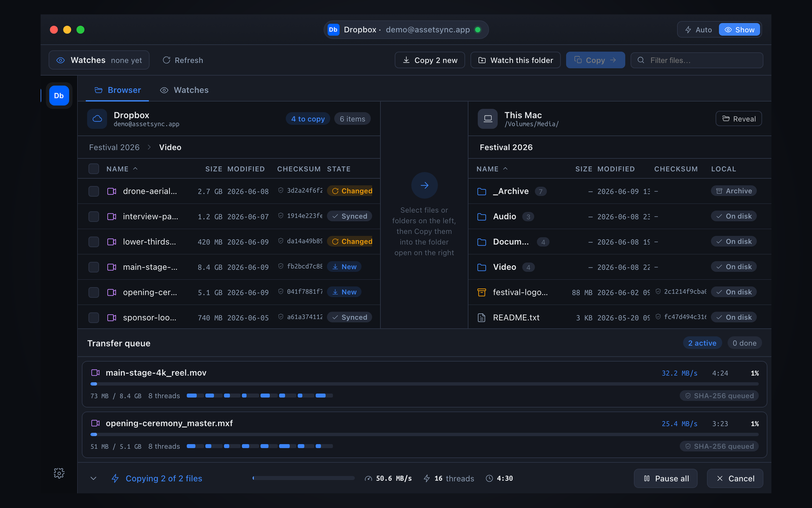
Task: Cancel the running transfers
Action: (735, 479)
